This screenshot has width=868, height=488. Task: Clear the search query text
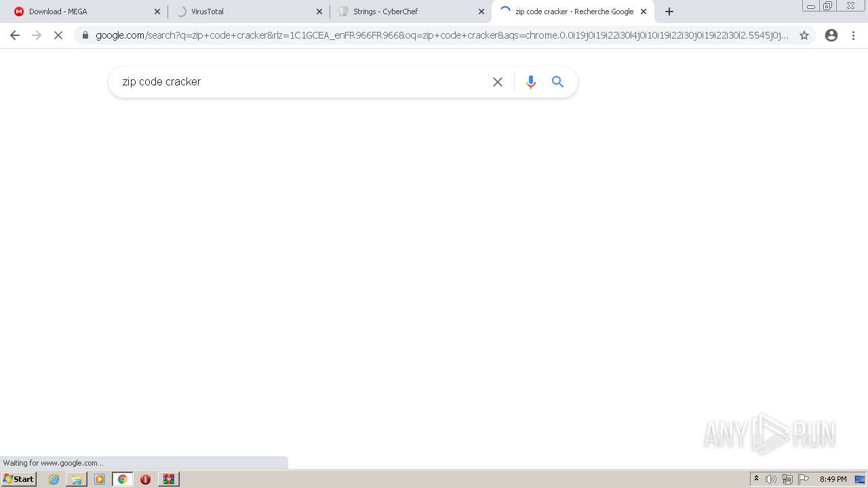point(498,82)
